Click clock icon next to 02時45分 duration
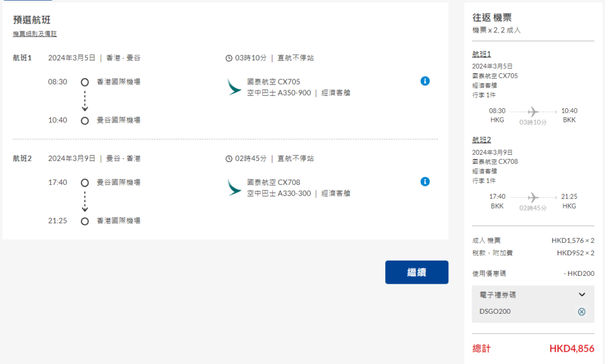Viewport: 605px width, 364px height. 229,158
